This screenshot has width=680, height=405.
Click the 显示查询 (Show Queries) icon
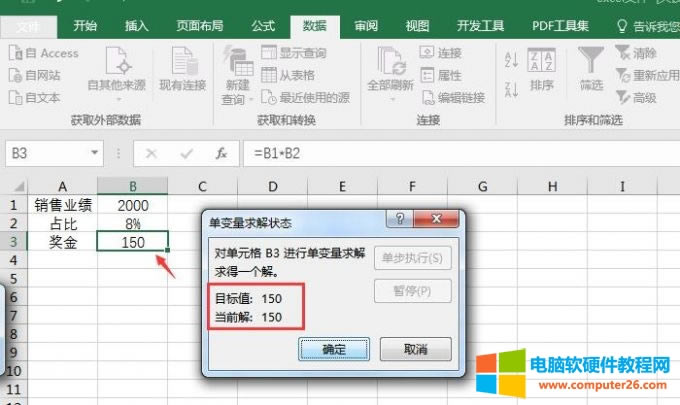269,53
